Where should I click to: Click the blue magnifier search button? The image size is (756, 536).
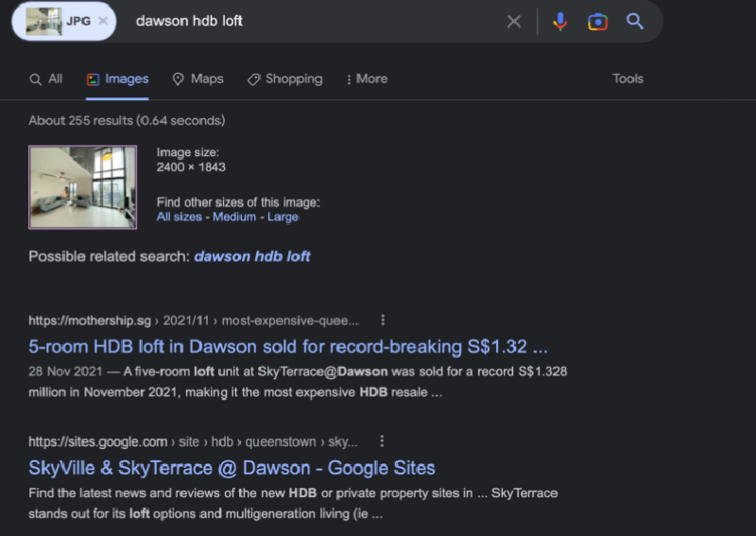(x=635, y=21)
